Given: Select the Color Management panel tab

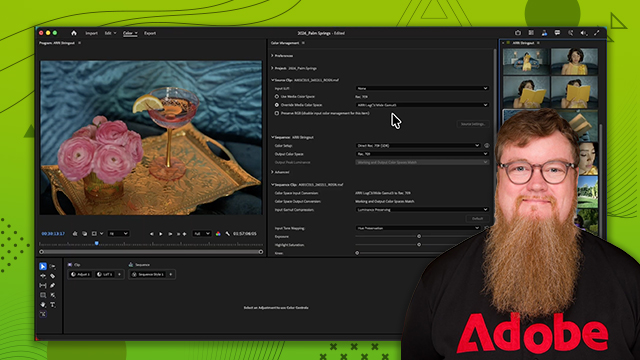Looking at the screenshot, I should (x=285, y=43).
